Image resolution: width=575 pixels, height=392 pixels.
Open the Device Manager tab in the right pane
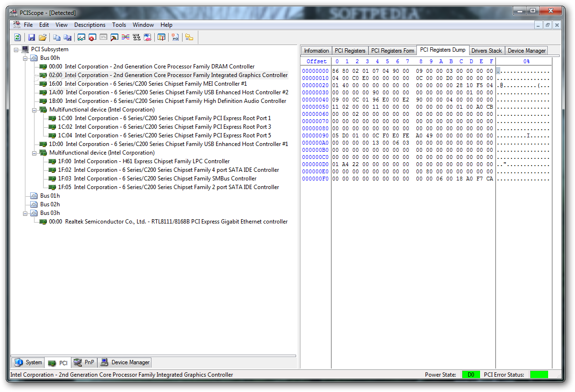[527, 51]
